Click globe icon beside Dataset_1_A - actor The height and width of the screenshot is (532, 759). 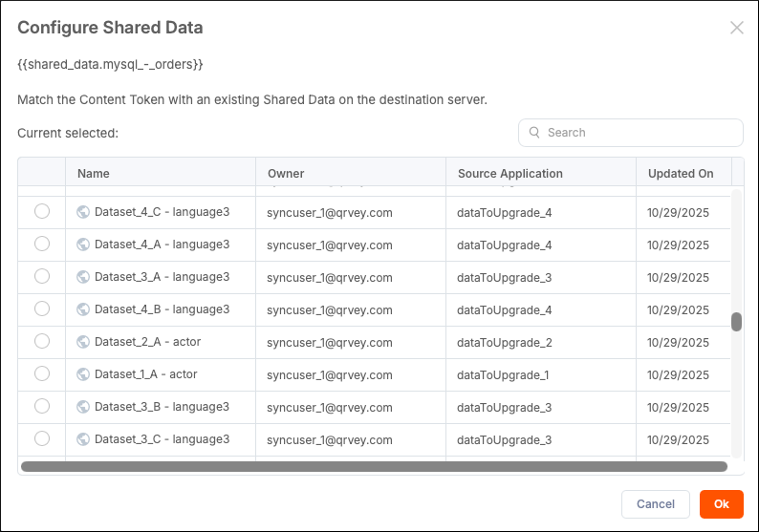[83, 373]
